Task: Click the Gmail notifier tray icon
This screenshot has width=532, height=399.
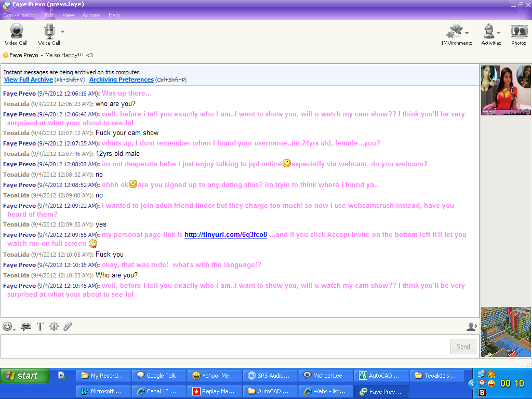Action: (482, 383)
